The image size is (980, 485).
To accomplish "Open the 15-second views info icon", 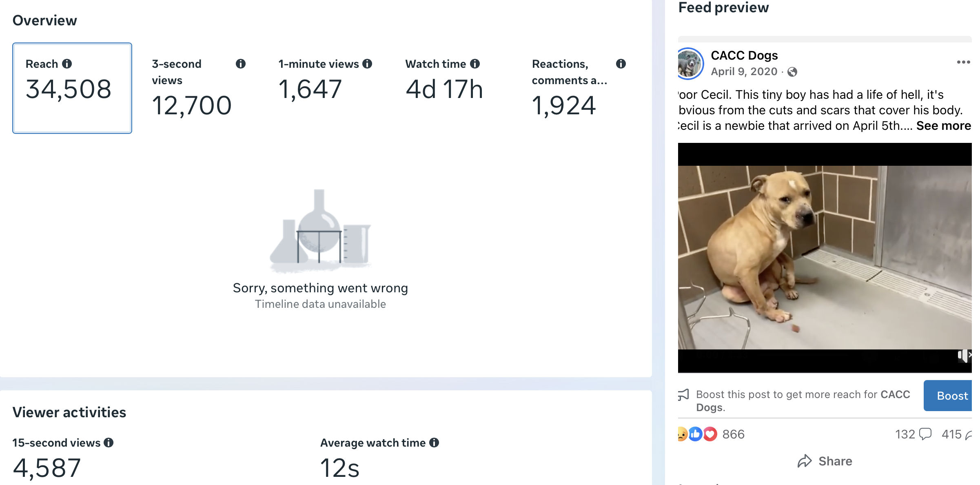I will pos(109,443).
